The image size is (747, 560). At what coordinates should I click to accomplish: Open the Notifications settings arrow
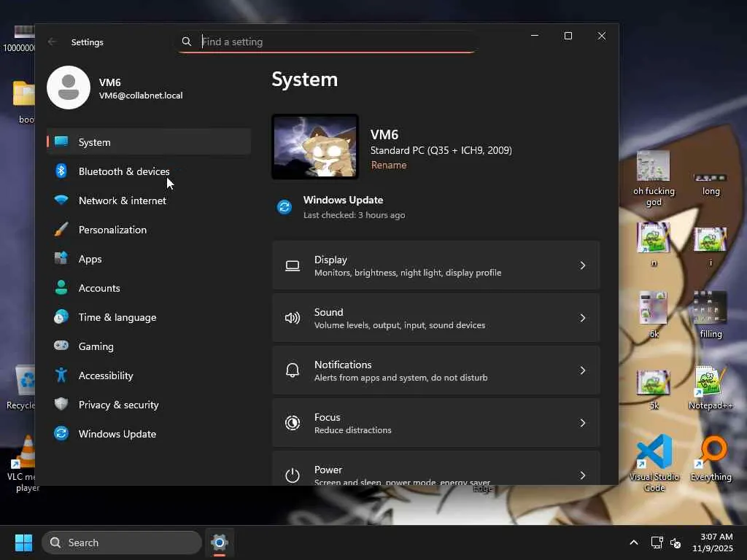click(582, 370)
